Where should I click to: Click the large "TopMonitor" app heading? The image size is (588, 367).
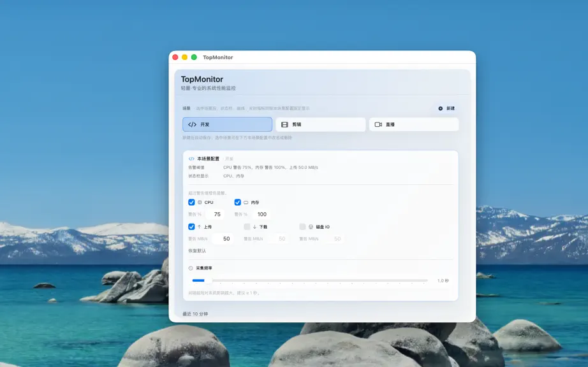pos(202,79)
